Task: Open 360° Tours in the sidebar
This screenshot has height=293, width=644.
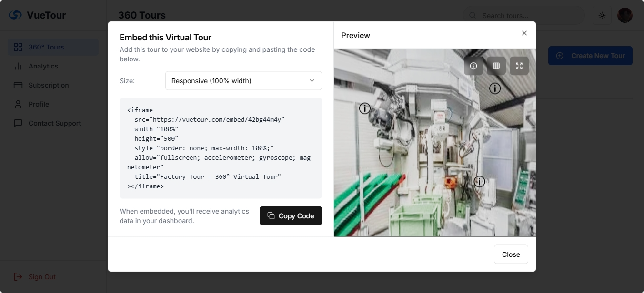Action: click(x=53, y=47)
